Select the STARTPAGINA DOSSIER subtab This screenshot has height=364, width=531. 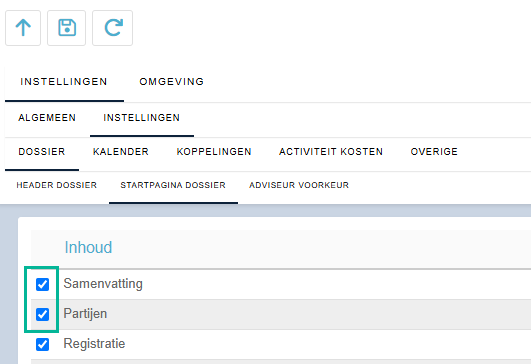[x=173, y=185]
